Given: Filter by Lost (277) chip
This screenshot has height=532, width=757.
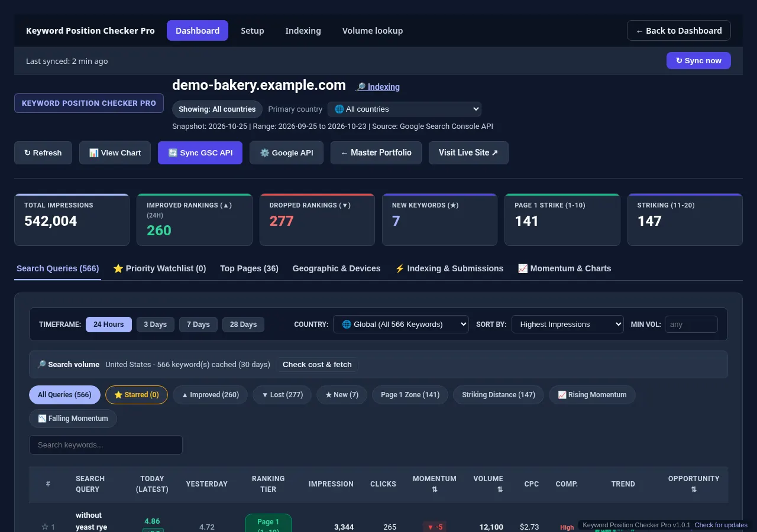Looking at the screenshot, I should pos(282,395).
